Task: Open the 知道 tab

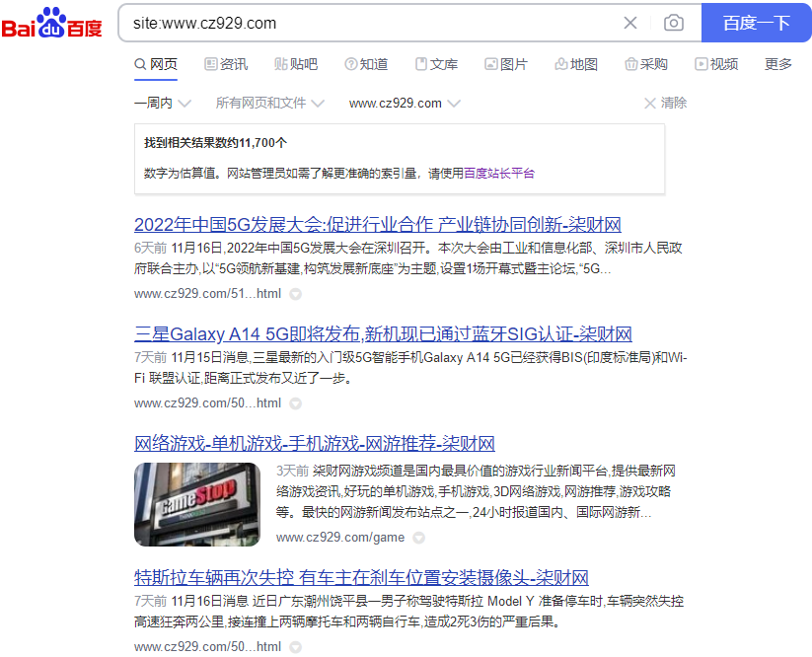Action: pyautogui.click(x=366, y=64)
